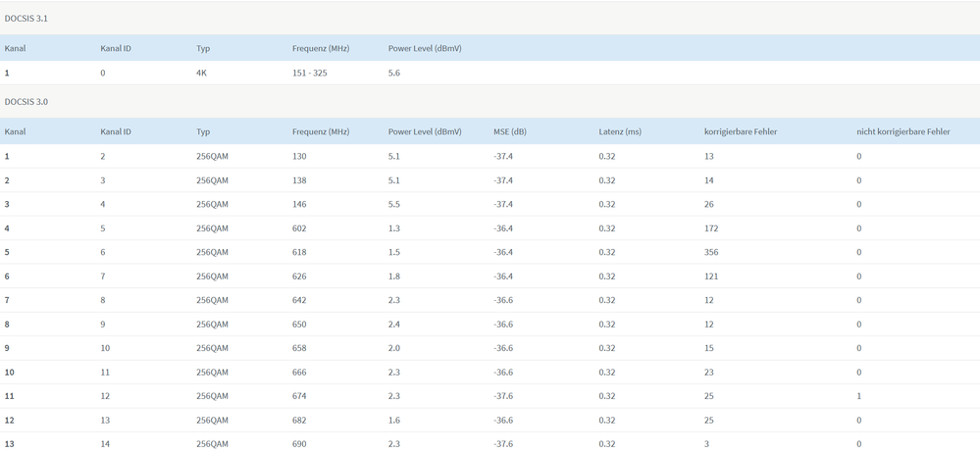Click power level 1.6 at 682 MHz
The height and width of the screenshot is (452, 980).
[x=393, y=421]
